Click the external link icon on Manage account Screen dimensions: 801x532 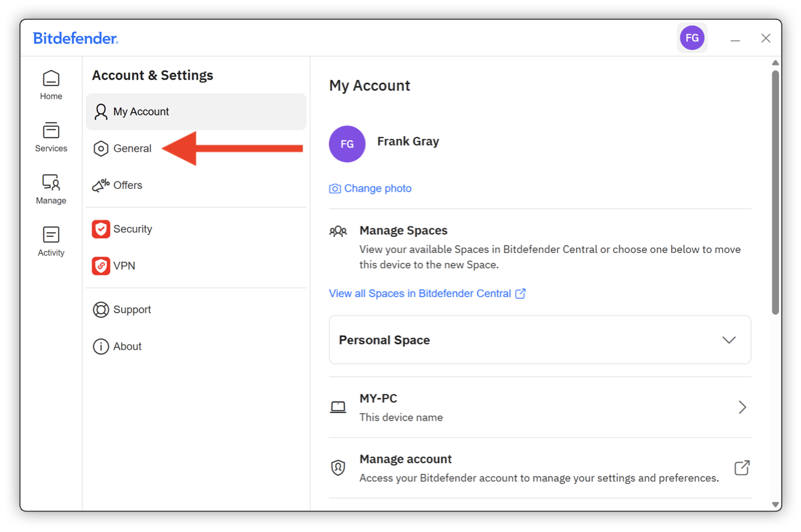(742, 468)
